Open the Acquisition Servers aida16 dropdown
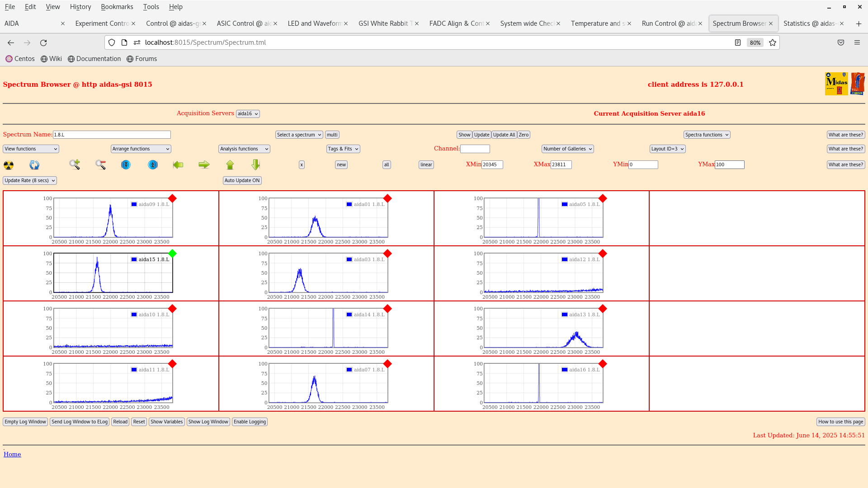Screen dimensions: 868x488 point(248,114)
